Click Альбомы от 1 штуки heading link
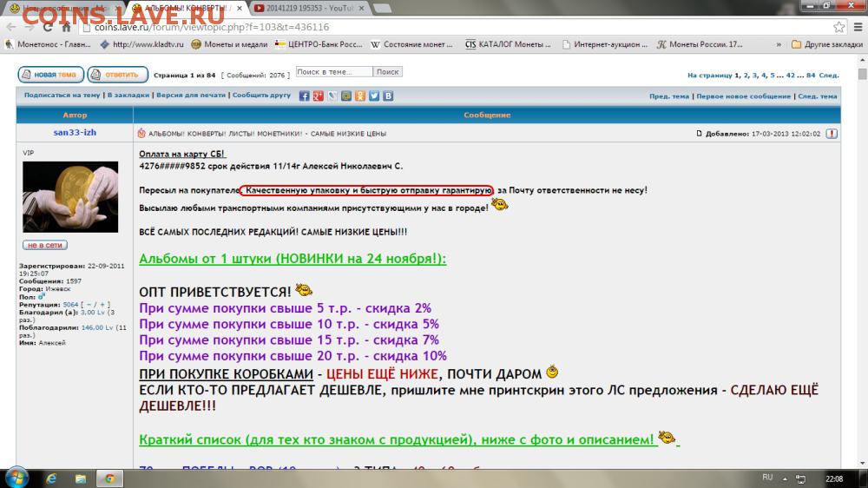Viewport: 868px width, 488px height. [x=293, y=259]
